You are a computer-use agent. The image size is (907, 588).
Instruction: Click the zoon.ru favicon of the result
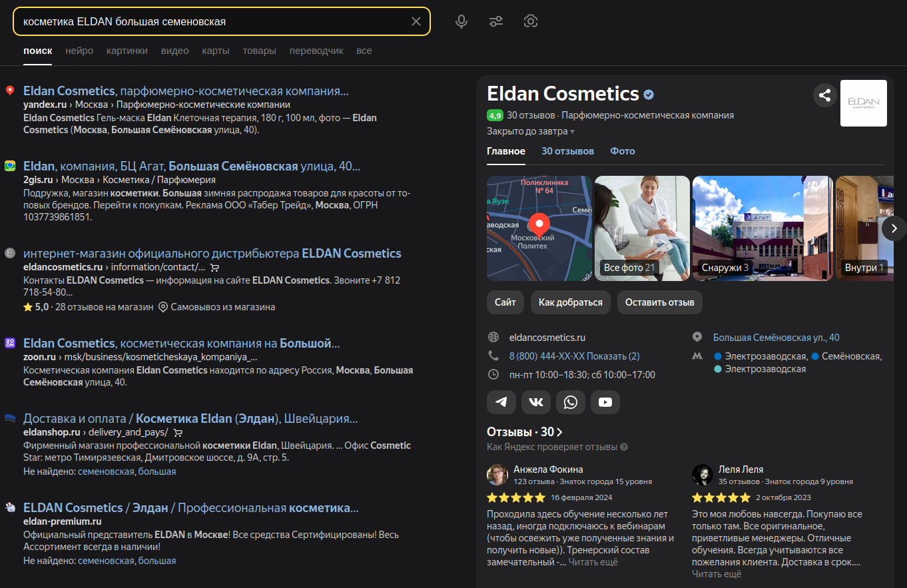coord(10,344)
